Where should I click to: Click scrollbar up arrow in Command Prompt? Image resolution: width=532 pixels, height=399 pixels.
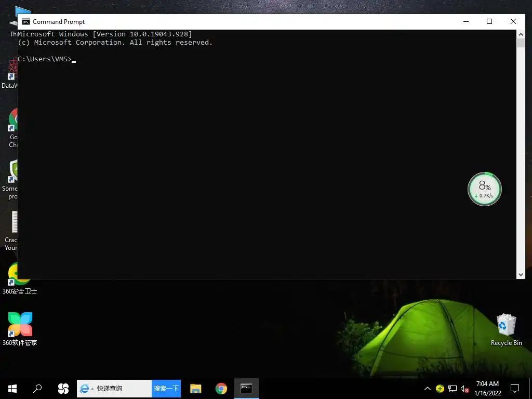click(x=521, y=34)
